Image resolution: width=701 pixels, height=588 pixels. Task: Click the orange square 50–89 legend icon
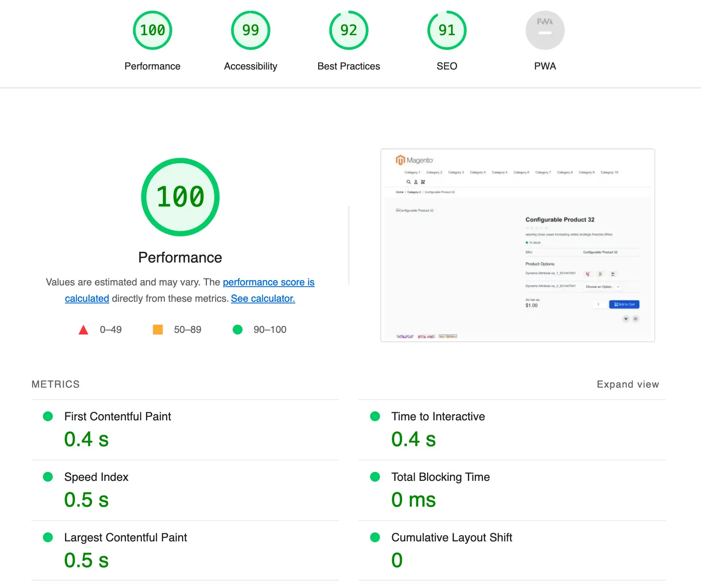pyautogui.click(x=158, y=330)
